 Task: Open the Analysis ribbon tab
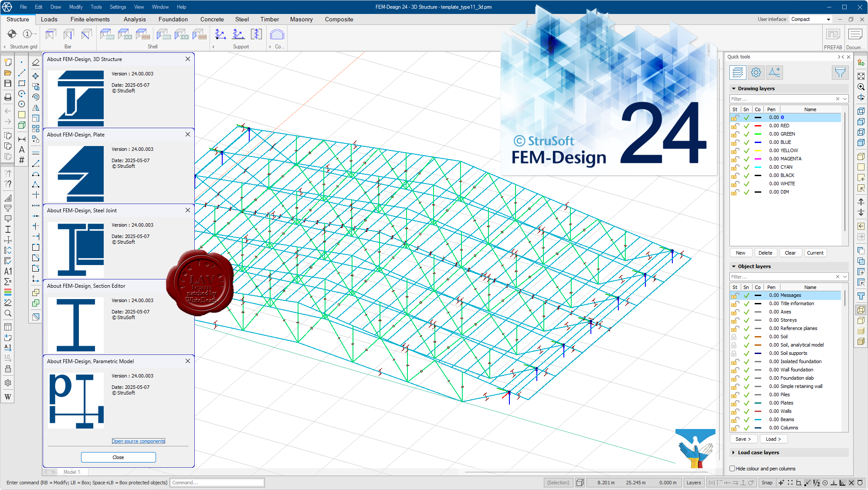click(x=135, y=19)
